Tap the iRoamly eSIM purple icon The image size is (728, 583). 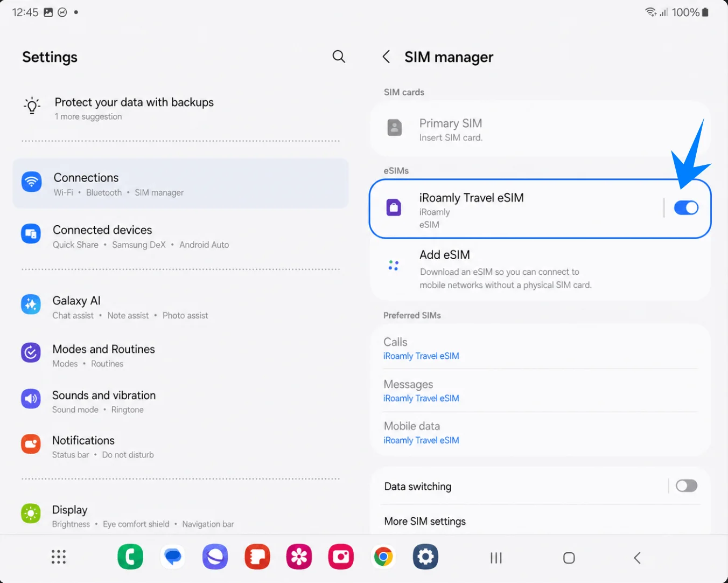pyautogui.click(x=394, y=207)
